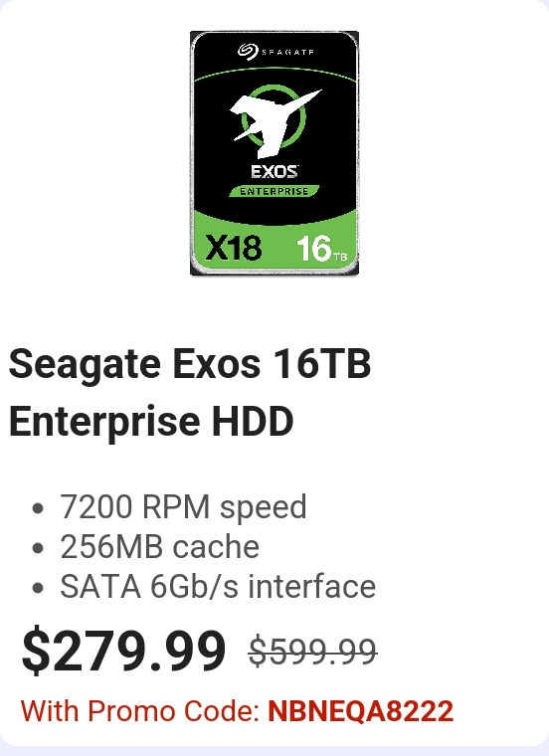This screenshot has height=756, width=549.
Task: Click the Seagate Exos hard drive product image
Action: 274,153
